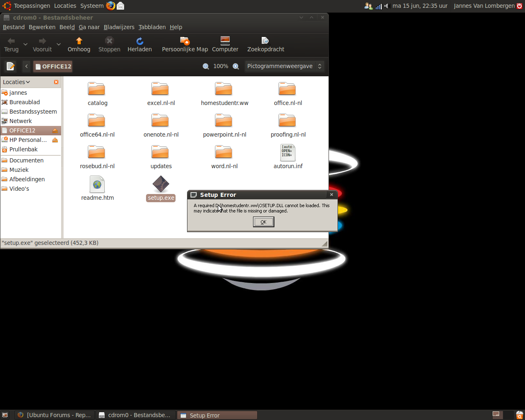Eject the HP Personal volume

pyautogui.click(x=55, y=140)
